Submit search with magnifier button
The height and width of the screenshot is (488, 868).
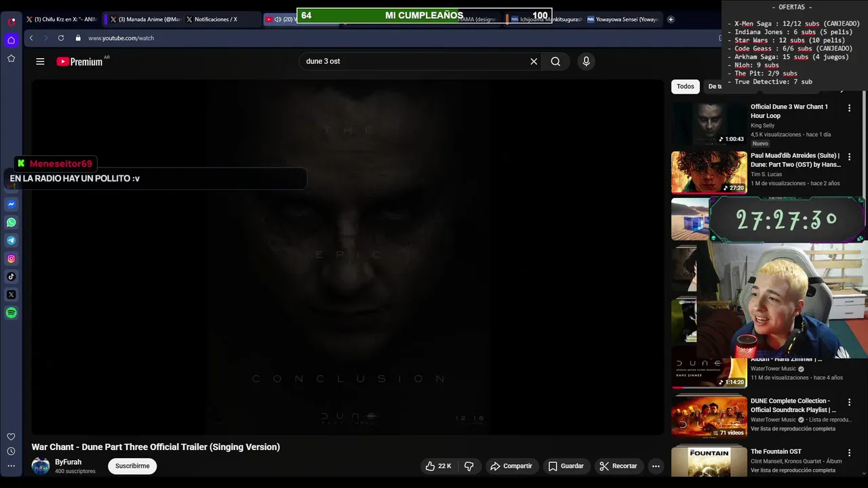coord(555,61)
